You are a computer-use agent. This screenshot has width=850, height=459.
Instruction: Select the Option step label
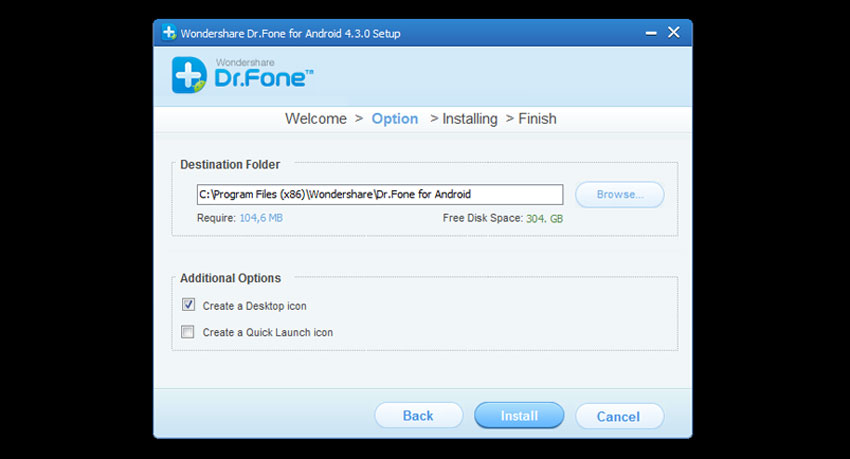(395, 119)
